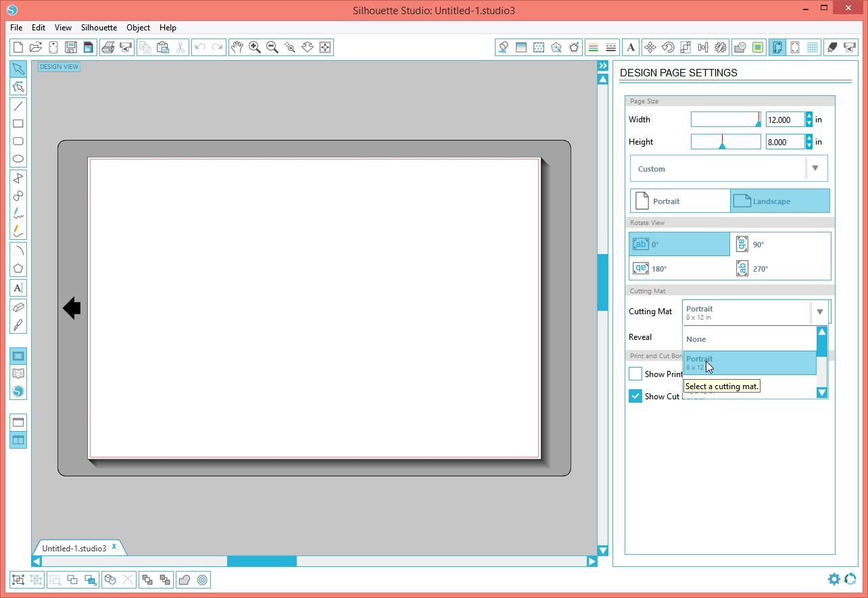Choose Portrait 8 x 12 in the list
Image resolution: width=868 pixels, height=598 pixels.
750,363
